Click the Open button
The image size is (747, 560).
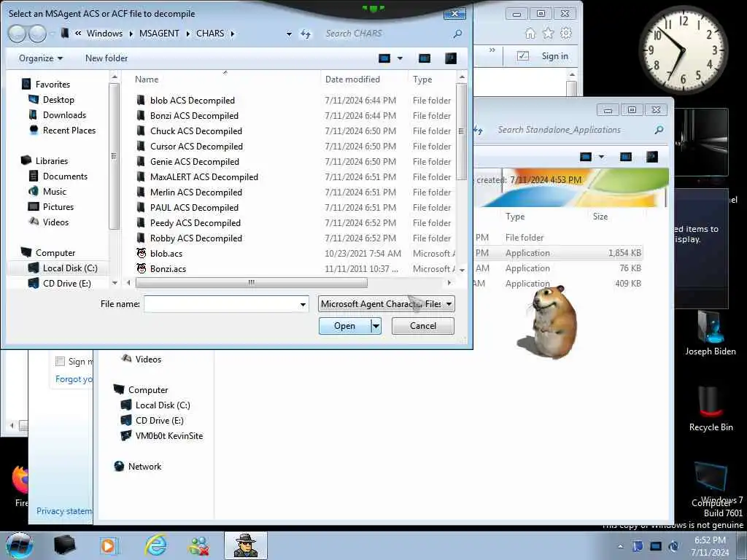pyautogui.click(x=345, y=326)
